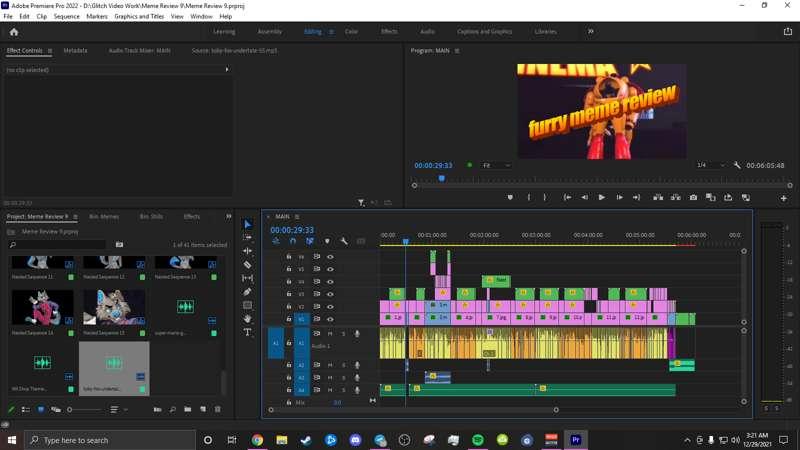800x450 pixels.
Task: Expand Project panel tabs overflow chevron
Action: pyautogui.click(x=229, y=216)
